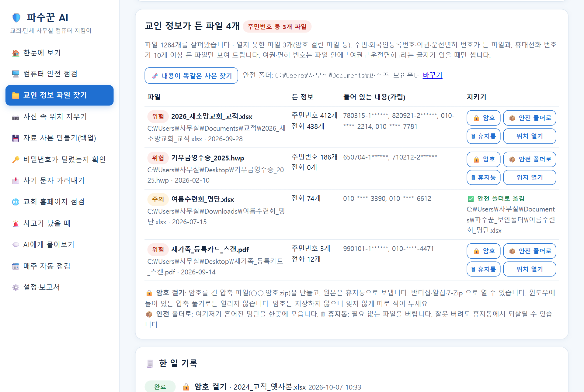584x392 pixels.
Task: Click the lock icon beside 암호 걸기 log entry
Action: coord(186,387)
